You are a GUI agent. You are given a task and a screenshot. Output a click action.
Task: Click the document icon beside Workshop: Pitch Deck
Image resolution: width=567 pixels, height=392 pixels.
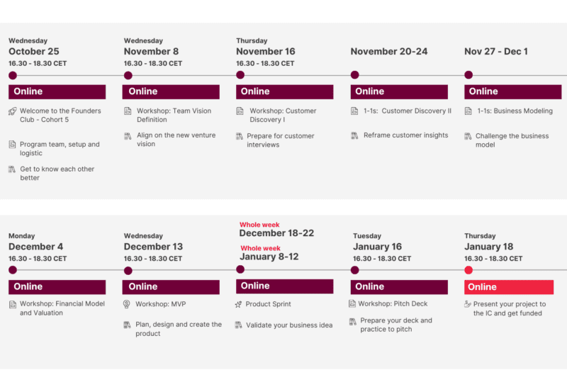pyautogui.click(x=352, y=304)
